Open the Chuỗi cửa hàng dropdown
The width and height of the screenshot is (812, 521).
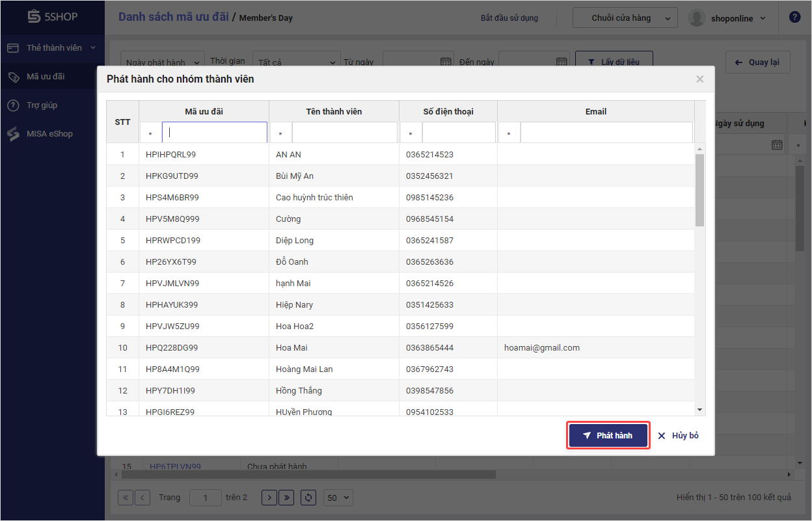coord(625,18)
